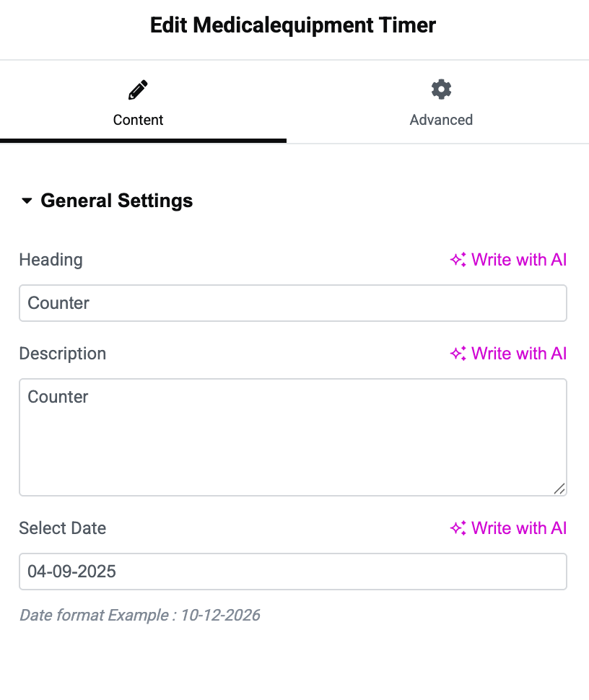Open the Advanced tab label

pos(441,120)
